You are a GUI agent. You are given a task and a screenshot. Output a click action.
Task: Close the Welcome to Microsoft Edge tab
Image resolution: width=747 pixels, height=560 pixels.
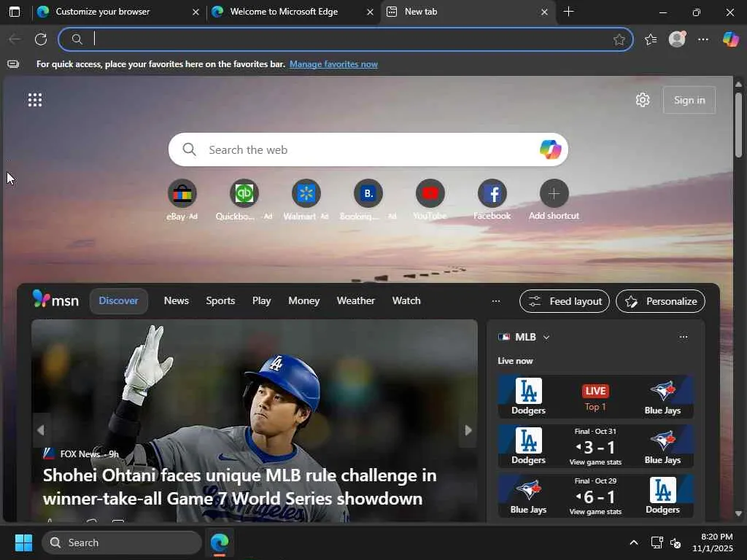click(370, 12)
